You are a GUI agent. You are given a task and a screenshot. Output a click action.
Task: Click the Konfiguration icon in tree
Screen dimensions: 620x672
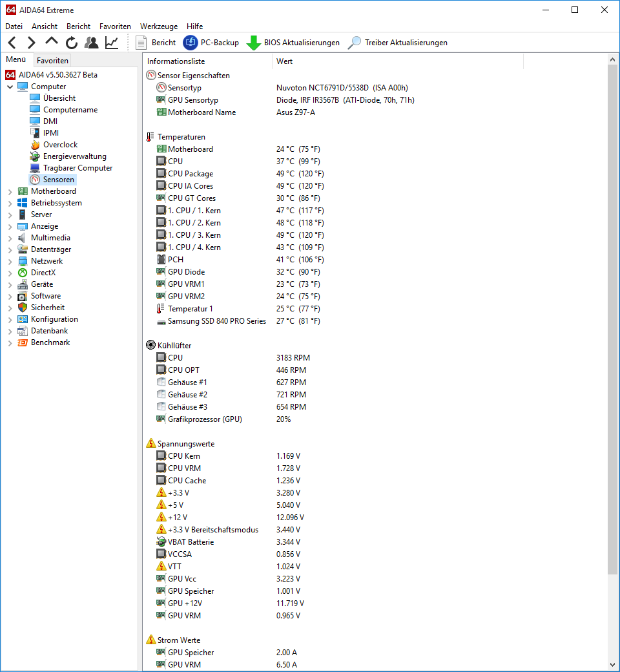pyautogui.click(x=23, y=319)
